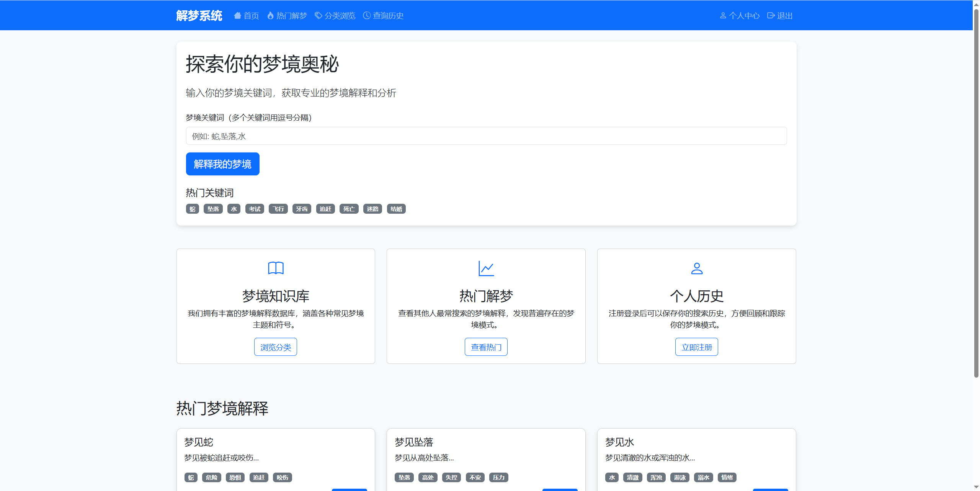Focus the dream keyword input field
The width and height of the screenshot is (980, 491).
(486, 136)
